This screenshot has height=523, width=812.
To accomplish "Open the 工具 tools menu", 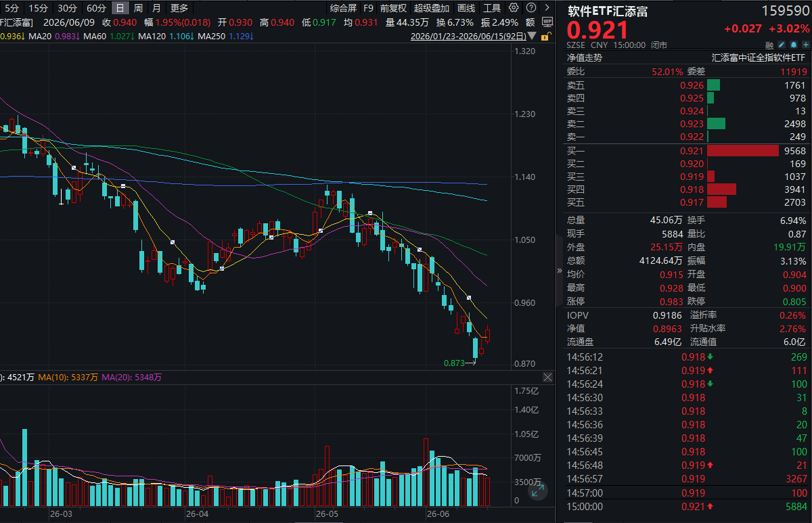I will point(492,8).
